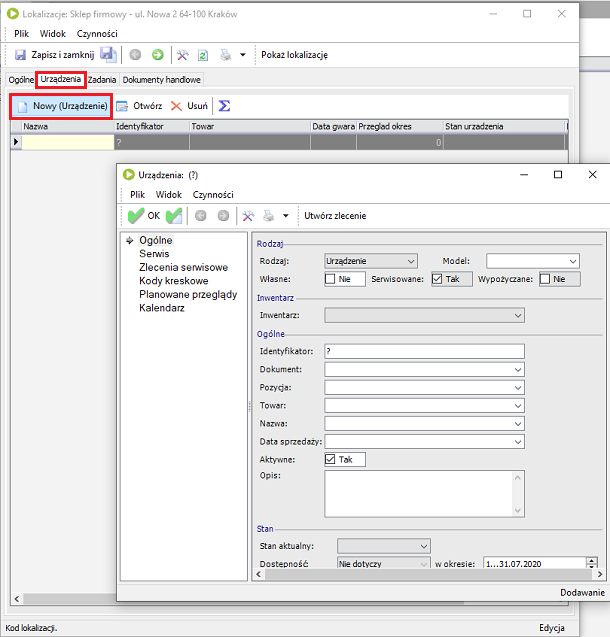The height and width of the screenshot is (637, 610).
Task: Click the empty Nazwa cell in the grid row
Action: coord(67,142)
